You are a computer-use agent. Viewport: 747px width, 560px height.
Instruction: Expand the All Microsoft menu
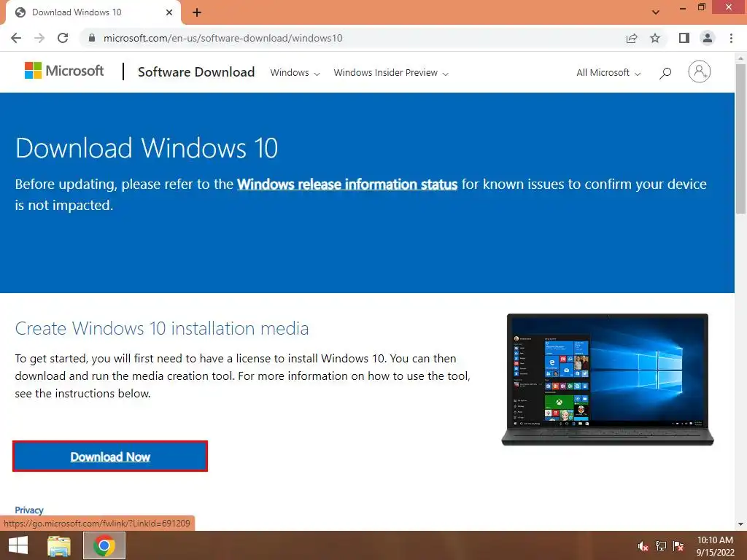point(608,73)
